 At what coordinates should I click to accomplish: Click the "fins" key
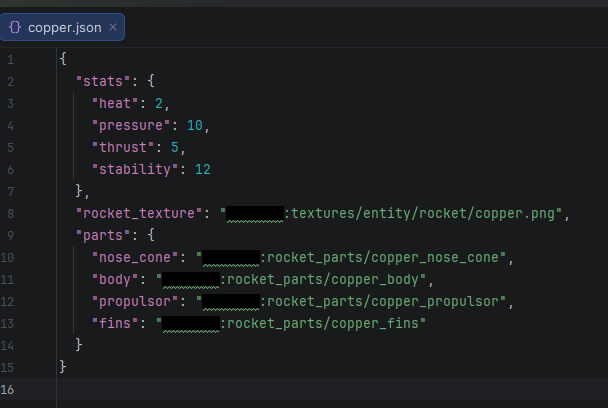tap(115, 323)
